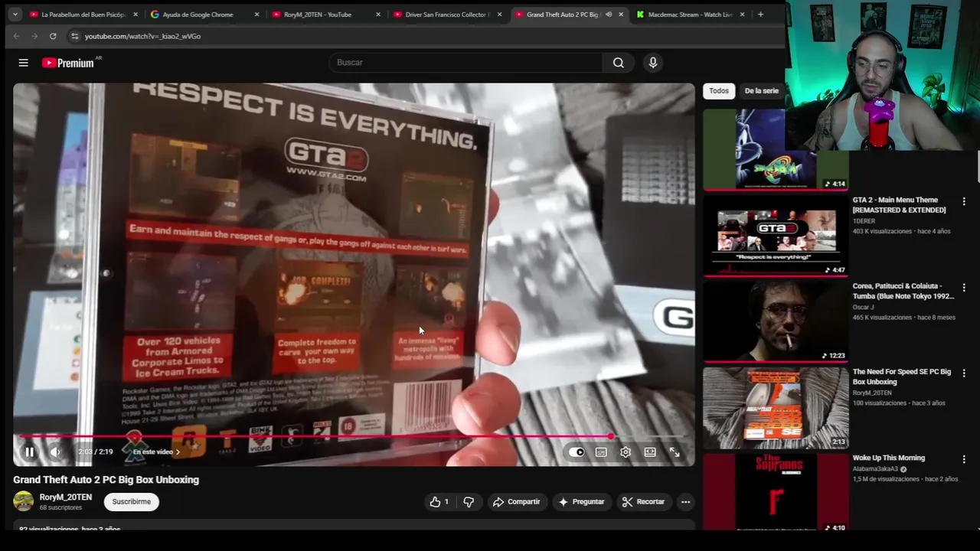Open Need For Speed SE unboxing thumbnail
The image size is (980, 551).
(776, 406)
